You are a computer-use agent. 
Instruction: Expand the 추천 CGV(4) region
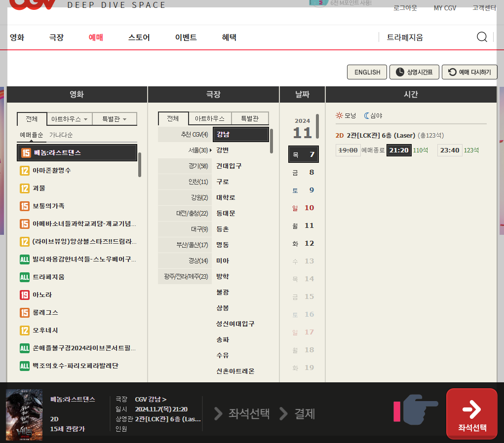click(x=185, y=134)
